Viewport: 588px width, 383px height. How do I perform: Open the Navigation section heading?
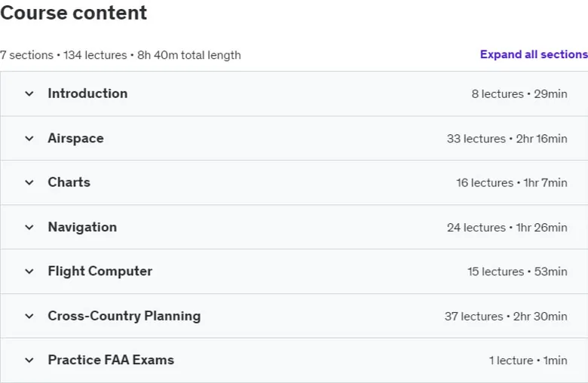coord(82,228)
